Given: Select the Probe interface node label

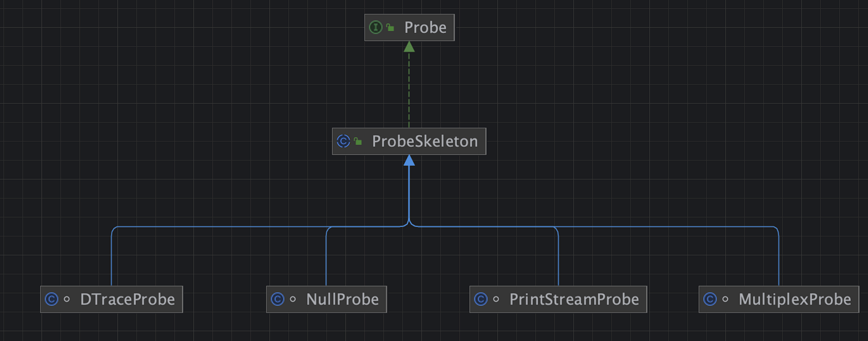Looking at the screenshot, I should point(425,27).
